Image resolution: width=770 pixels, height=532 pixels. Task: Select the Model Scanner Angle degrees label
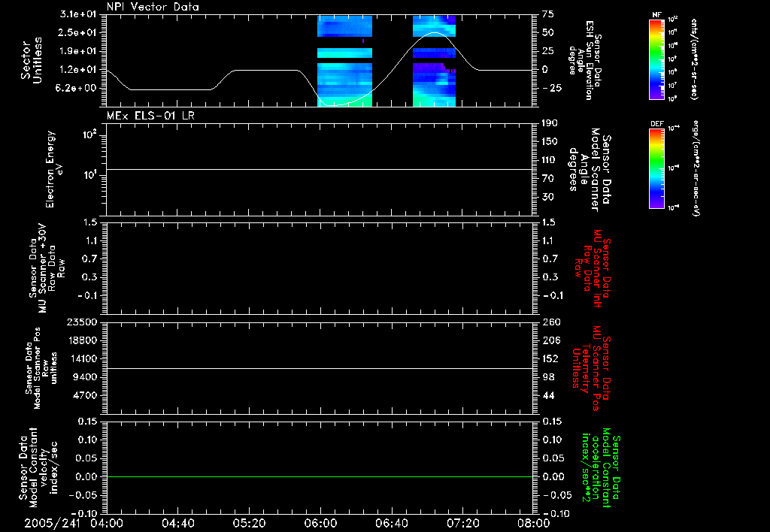[591, 170]
